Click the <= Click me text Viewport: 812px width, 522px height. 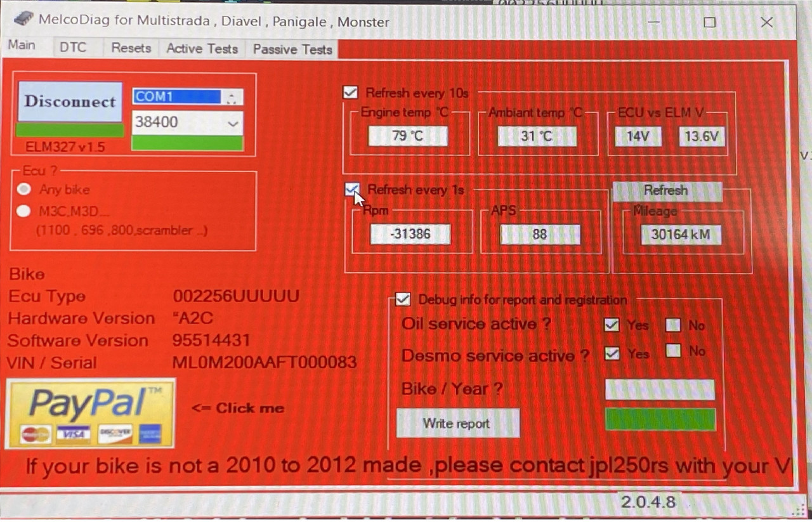coord(238,408)
